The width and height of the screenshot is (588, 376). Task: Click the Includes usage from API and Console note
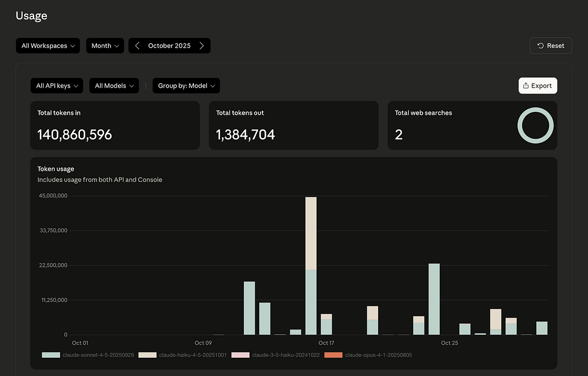[100, 179]
